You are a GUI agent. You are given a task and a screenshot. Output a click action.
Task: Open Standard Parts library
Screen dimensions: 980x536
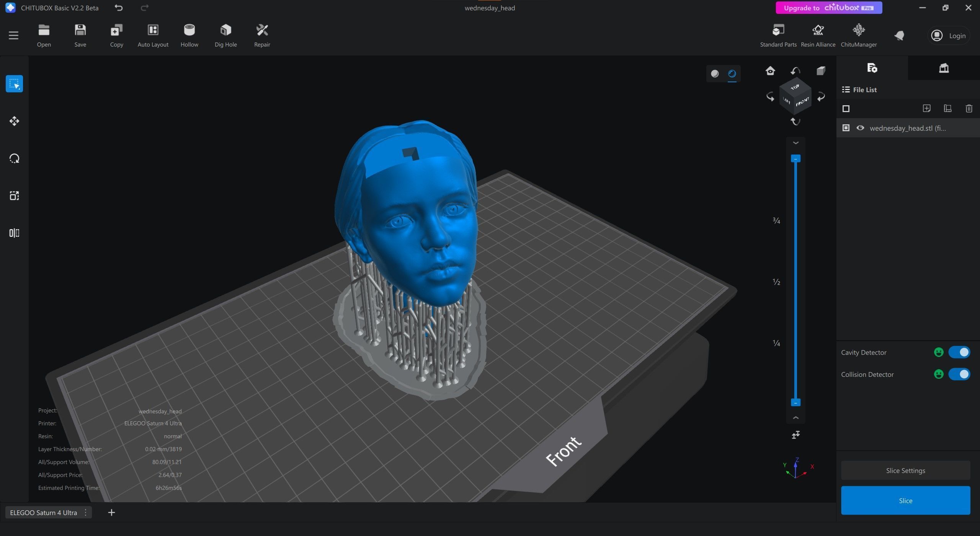[x=778, y=35]
